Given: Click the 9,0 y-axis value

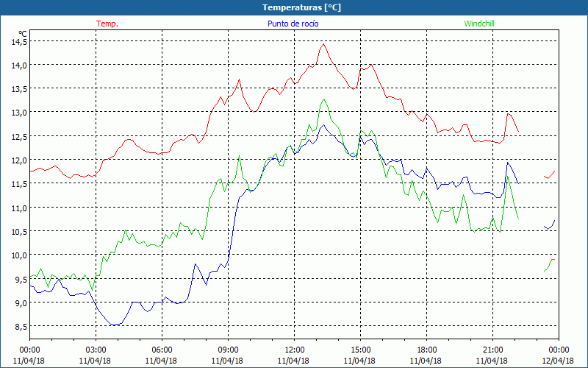Looking at the screenshot, I should pos(21,303).
